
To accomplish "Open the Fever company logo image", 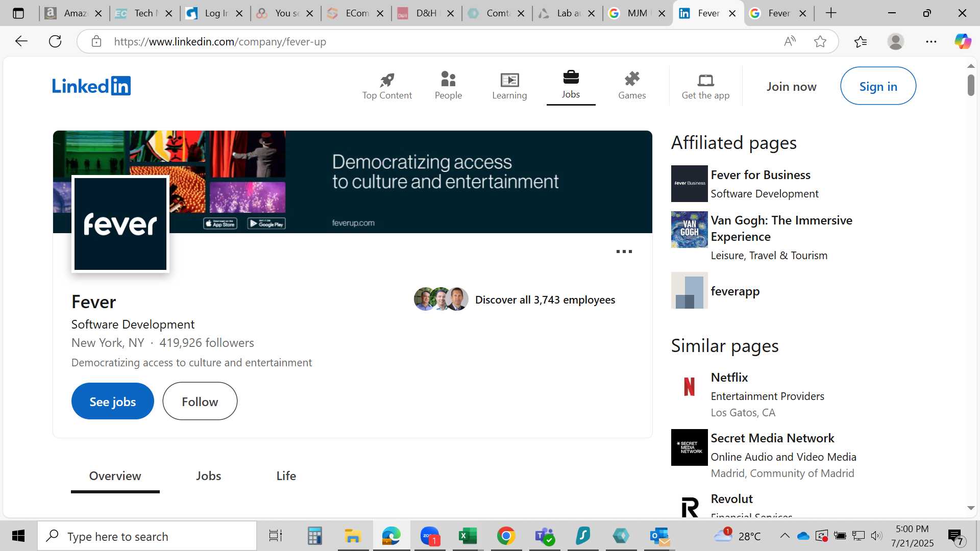I will (x=120, y=224).
